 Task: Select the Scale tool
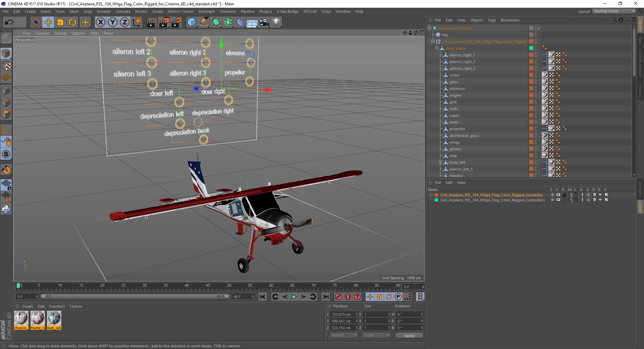[x=60, y=22]
